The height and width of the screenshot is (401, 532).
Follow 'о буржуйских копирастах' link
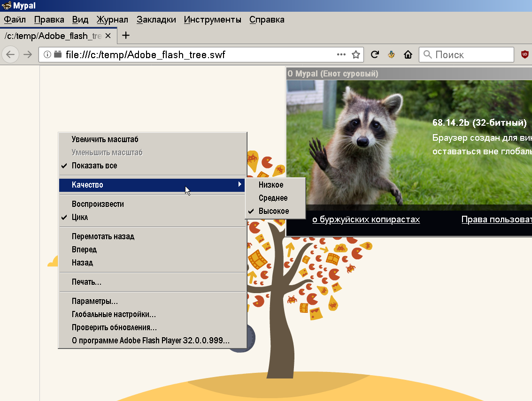366,219
